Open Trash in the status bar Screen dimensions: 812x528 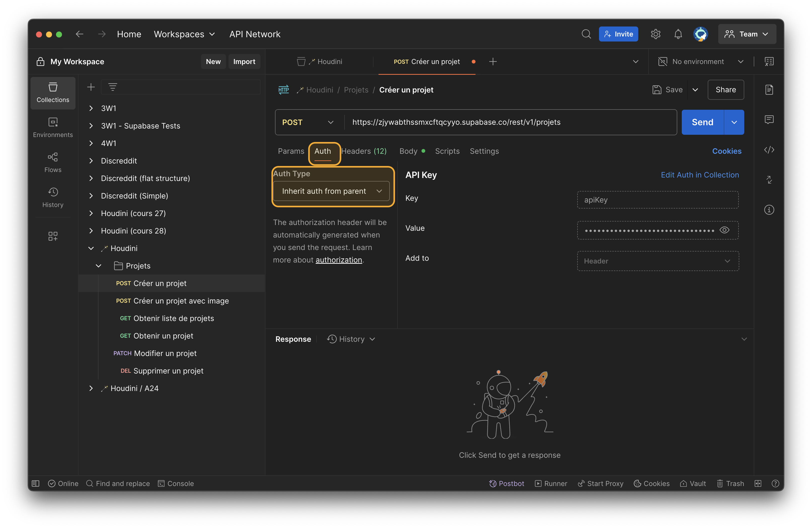(730, 483)
